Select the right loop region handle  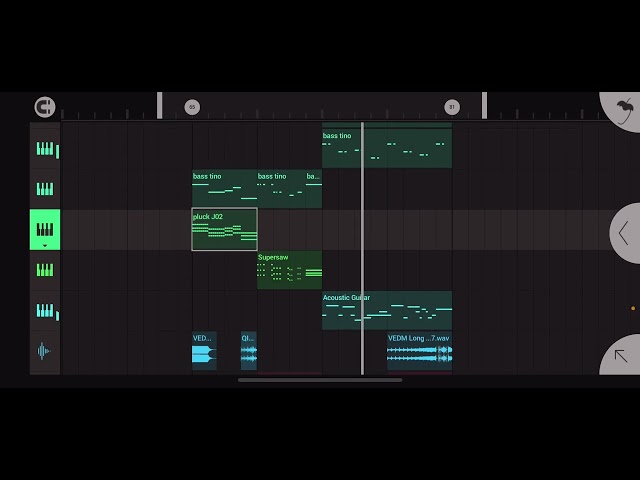tap(484, 105)
